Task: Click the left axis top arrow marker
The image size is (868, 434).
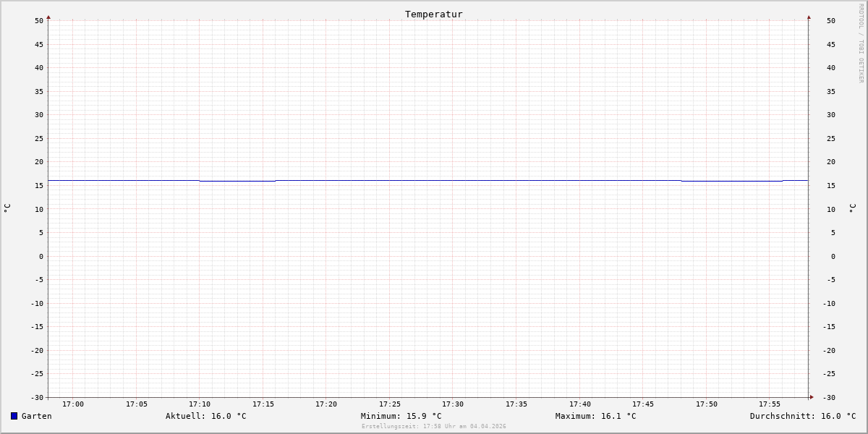Action: tap(48, 17)
